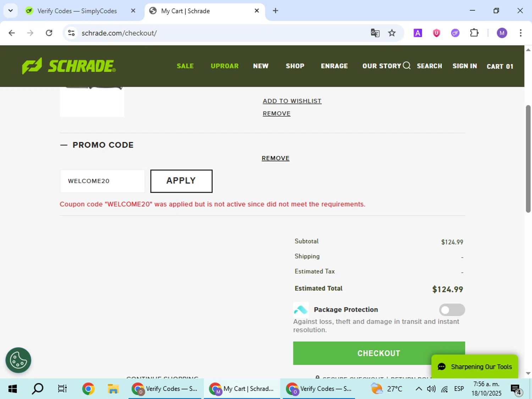Screen dimensions: 532x399
Task: Toggle Package Protection switch
Action: point(452,310)
